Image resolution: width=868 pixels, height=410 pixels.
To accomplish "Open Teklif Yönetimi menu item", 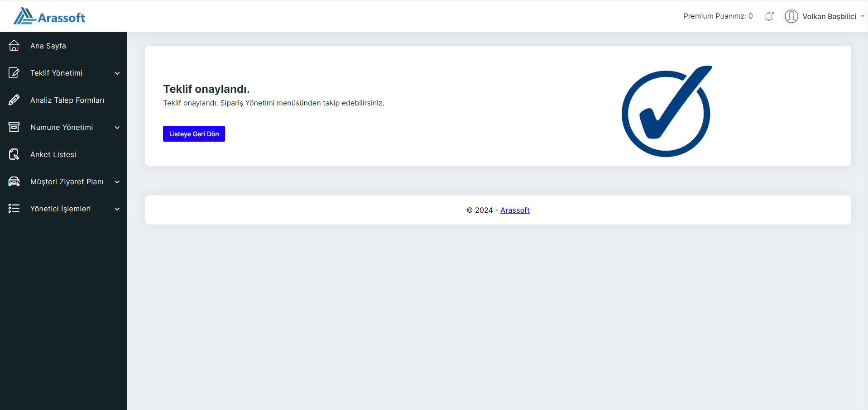I will (63, 73).
